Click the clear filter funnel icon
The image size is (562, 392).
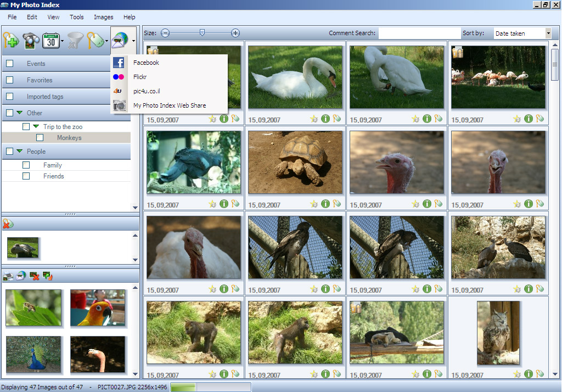click(75, 41)
